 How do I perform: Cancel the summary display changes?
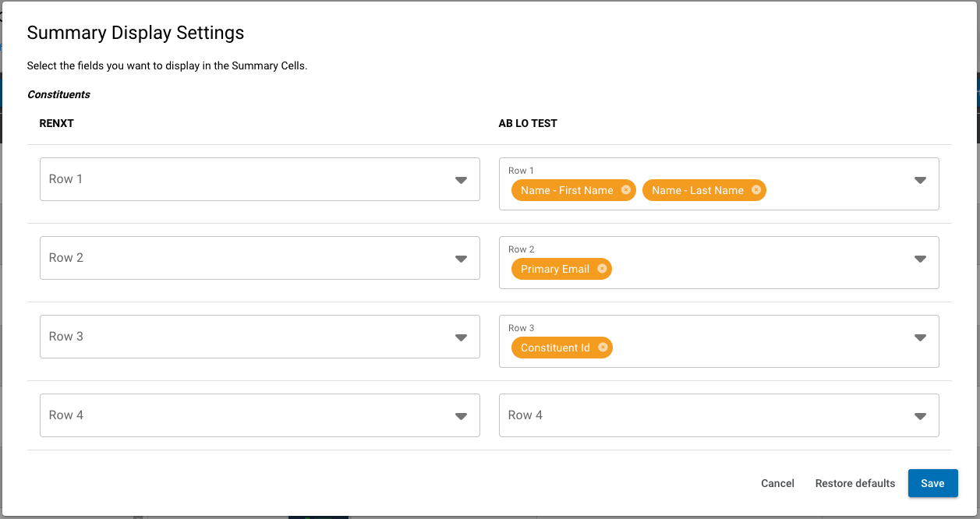point(777,483)
